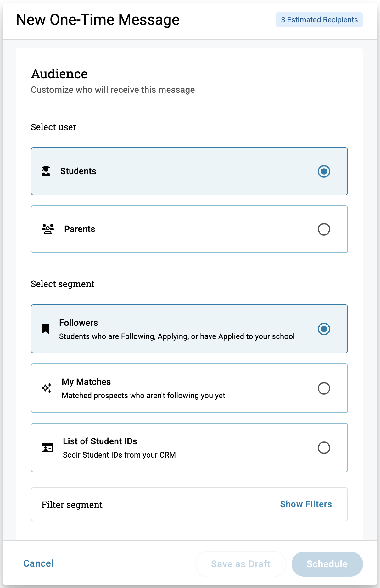Screen dimensions: 380x588
Task: Click the My Matches description text
Action: (143, 395)
